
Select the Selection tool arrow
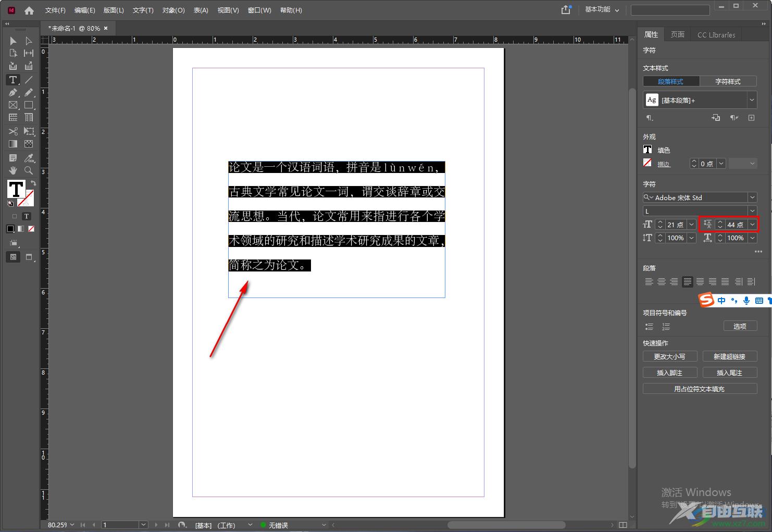pos(13,41)
